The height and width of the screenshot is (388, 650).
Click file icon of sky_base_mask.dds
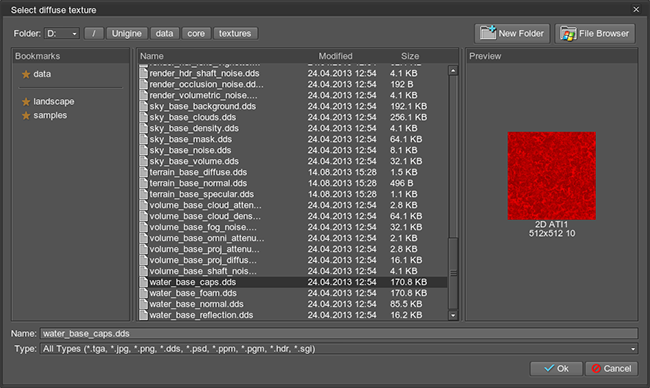click(x=143, y=139)
